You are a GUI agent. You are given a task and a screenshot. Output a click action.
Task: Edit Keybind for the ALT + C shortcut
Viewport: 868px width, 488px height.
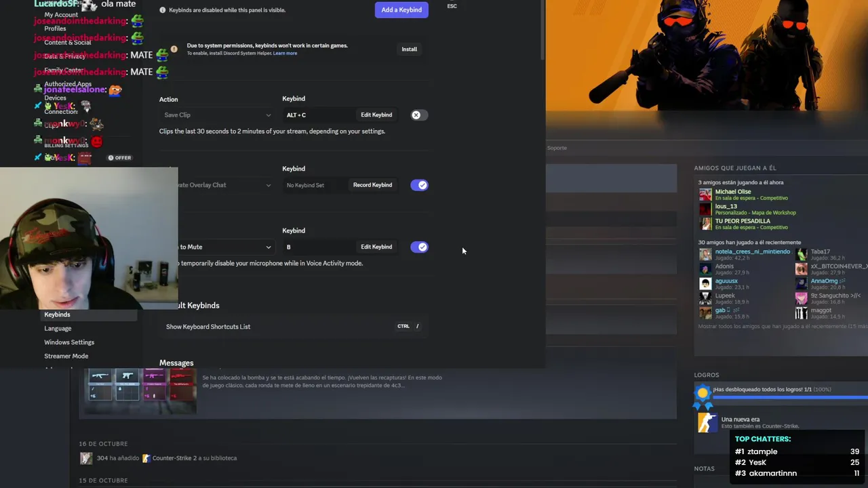376,115
